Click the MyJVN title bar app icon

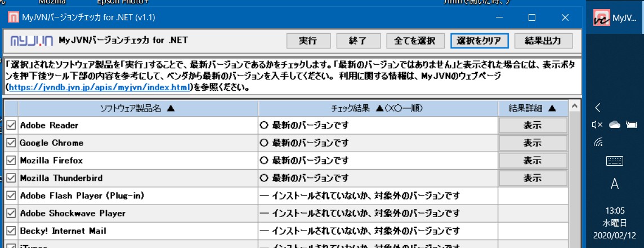pos(14,17)
